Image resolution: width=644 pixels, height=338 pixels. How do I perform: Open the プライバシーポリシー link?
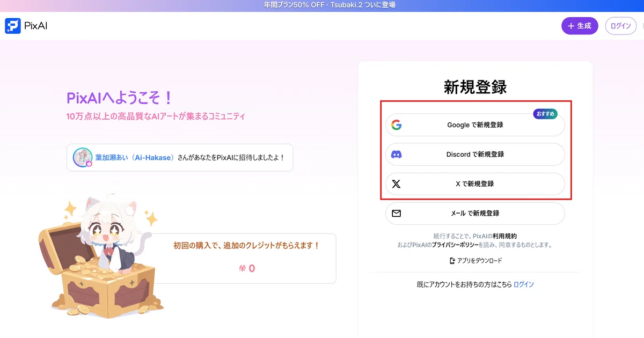456,245
